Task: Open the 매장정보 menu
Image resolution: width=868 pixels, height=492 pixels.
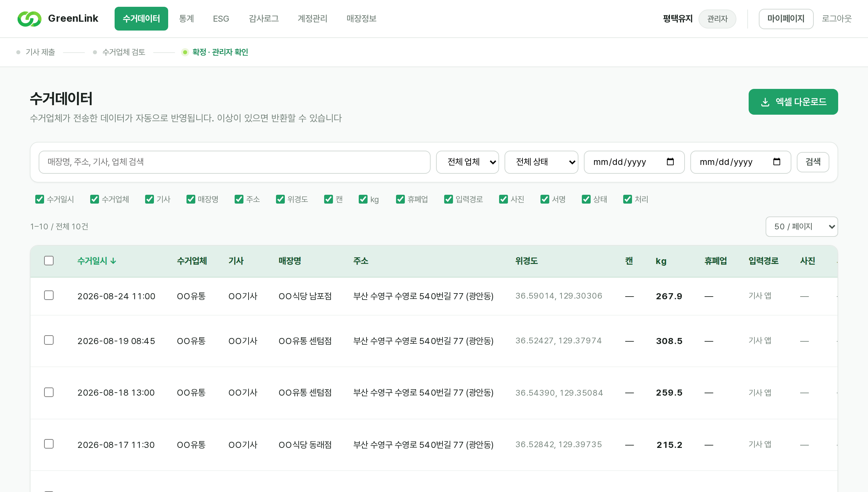Action: (361, 19)
